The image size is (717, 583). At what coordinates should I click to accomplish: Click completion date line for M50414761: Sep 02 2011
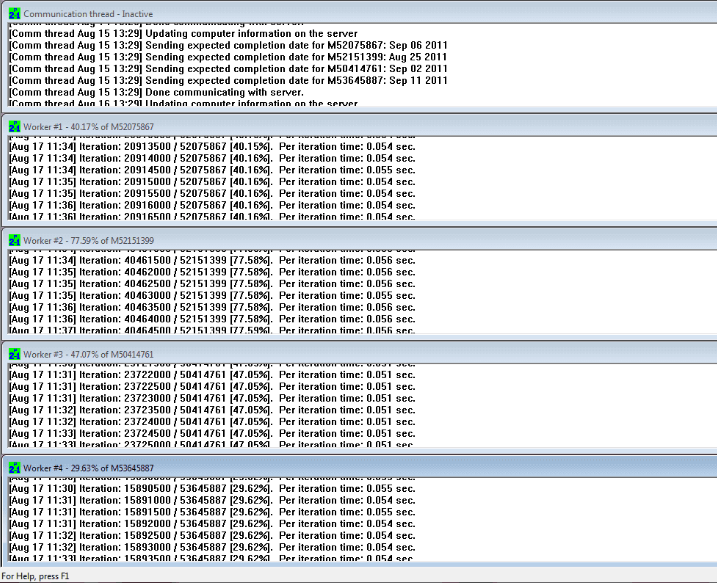pyautogui.click(x=228, y=69)
